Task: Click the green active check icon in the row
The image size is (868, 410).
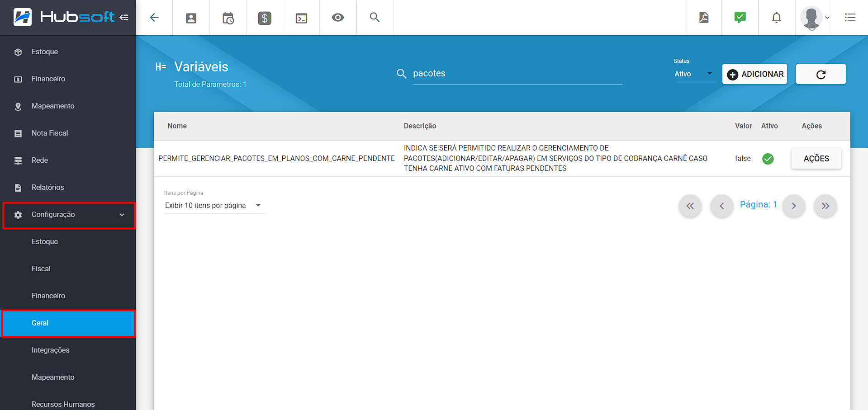Action: (768, 159)
